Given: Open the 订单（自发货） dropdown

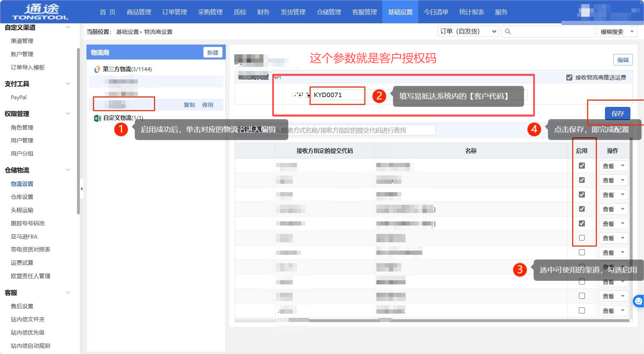Looking at the screenshot, I should 468,32.
